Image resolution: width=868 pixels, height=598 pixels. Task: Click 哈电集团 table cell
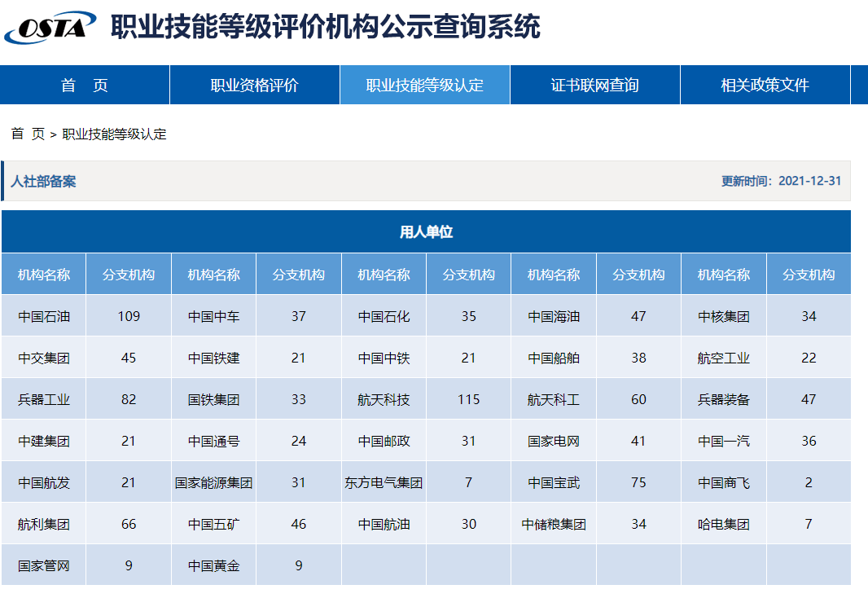[x=724, y=524]
